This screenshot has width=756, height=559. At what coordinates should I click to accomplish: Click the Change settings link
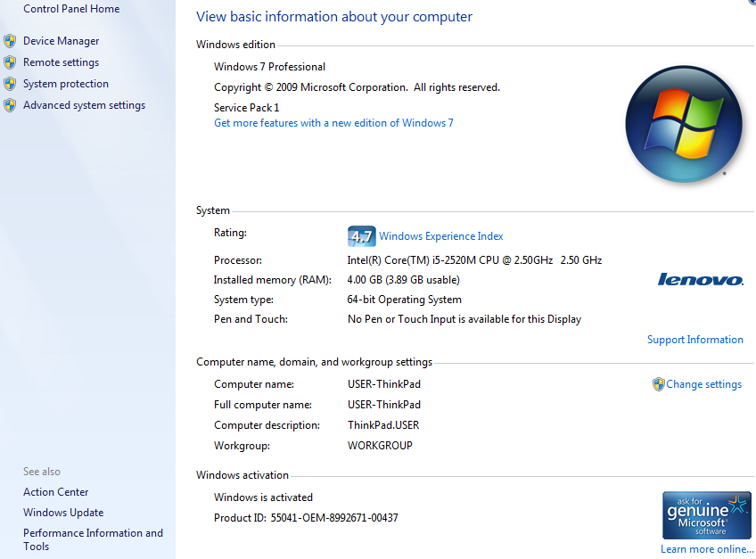(x=704, y=384)
